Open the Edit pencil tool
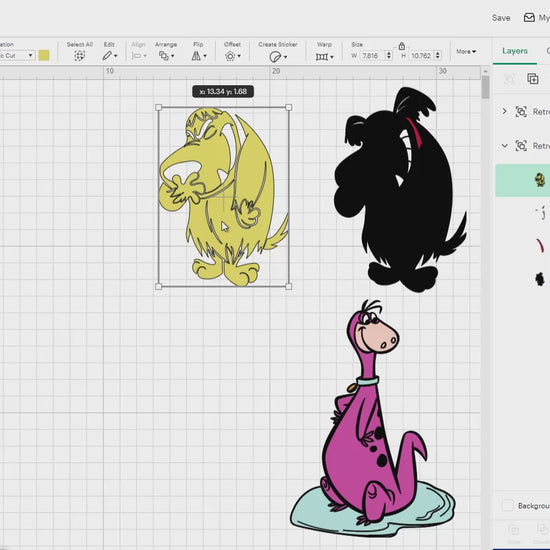The height and width of the screenshot is (550, 550). [x=107, y=56]
